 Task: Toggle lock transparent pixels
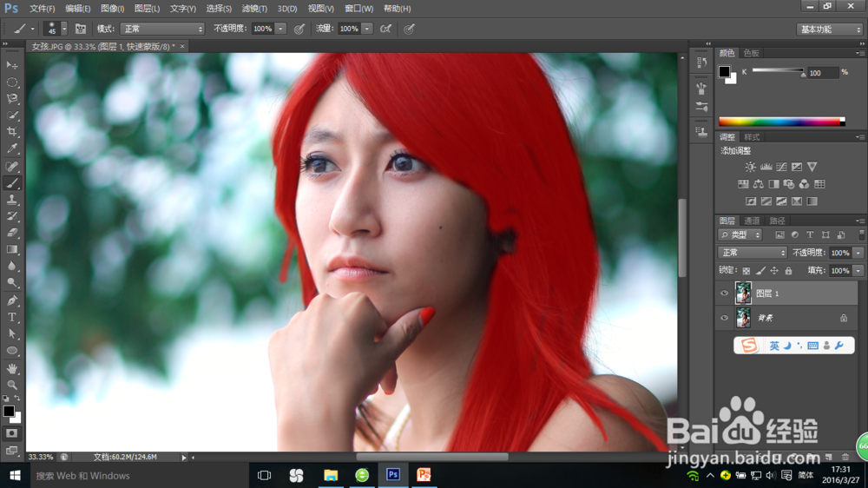pyautogui.click(x=746, y=271)
